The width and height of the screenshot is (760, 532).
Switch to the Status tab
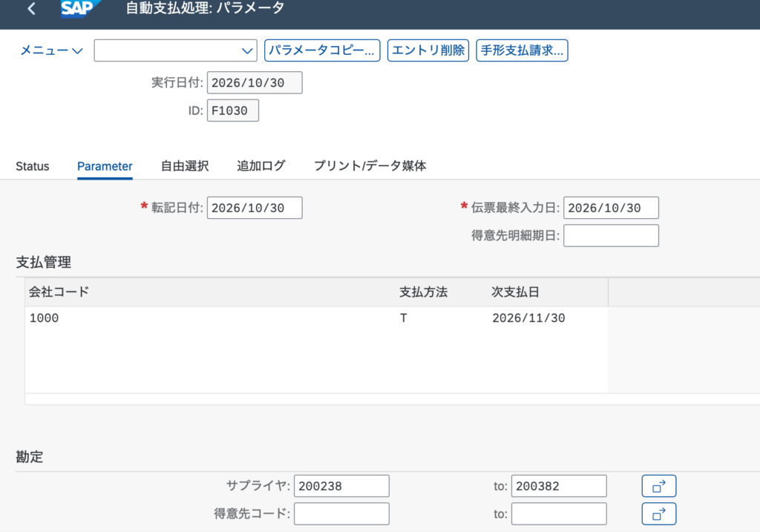click(x=33, y=166)
